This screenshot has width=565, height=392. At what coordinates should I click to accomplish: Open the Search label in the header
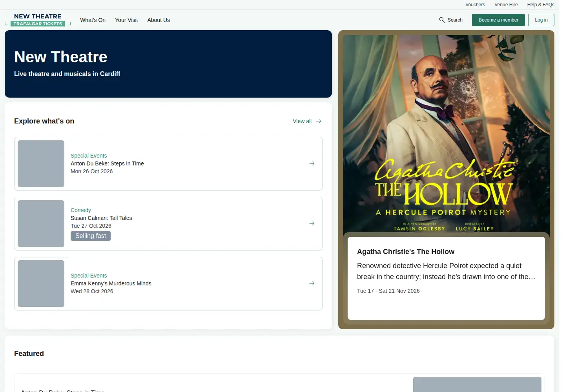455,20
